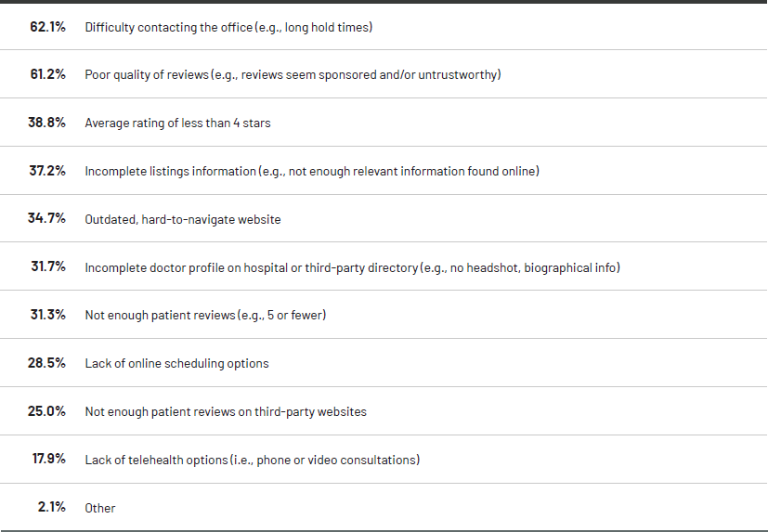The width and height of the screenshot is (768, 532).
Task: Click 'Not enough patient reviews (e.g., 5 or fewer)'
Action: pos(205,316)
